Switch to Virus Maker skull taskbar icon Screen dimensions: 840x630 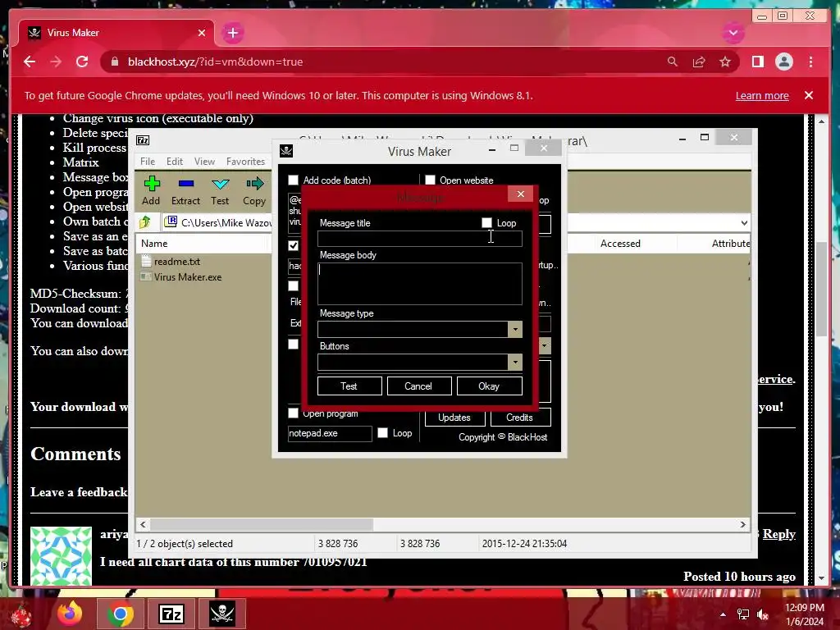pyautogui.click(x=222, y=614)
